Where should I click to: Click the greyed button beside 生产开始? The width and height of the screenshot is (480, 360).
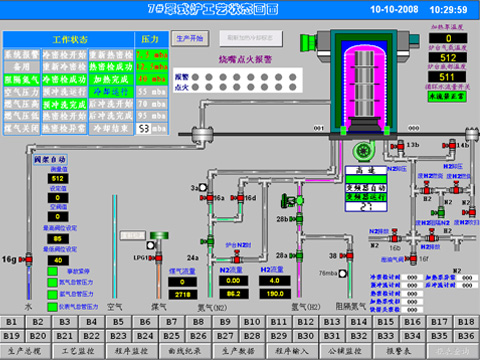(251, 38)
